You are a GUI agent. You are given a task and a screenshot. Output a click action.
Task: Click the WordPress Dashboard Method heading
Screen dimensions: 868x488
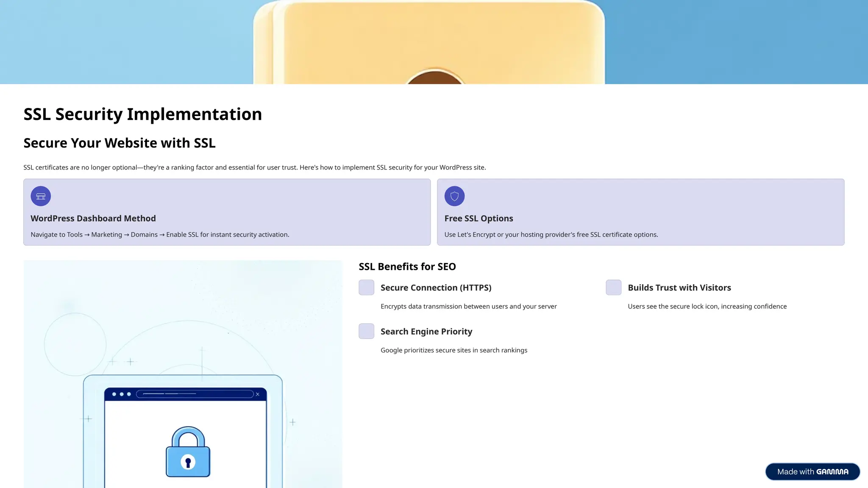pos(93,219)
